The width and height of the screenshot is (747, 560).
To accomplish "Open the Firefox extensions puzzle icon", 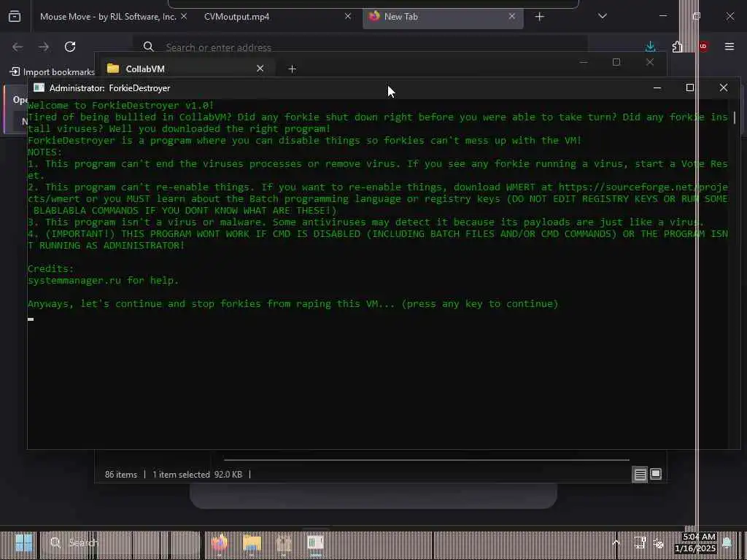I will click(677, 47).
